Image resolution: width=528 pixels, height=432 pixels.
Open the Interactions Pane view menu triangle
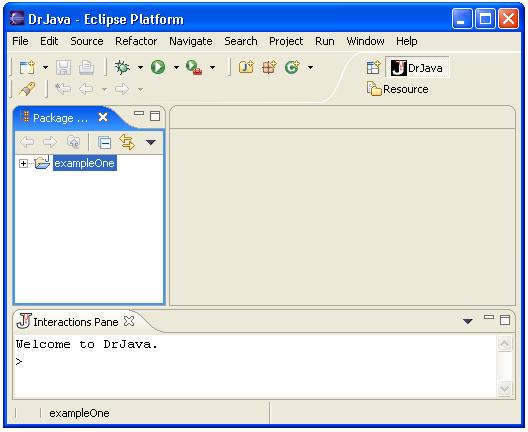pos(468,321)
